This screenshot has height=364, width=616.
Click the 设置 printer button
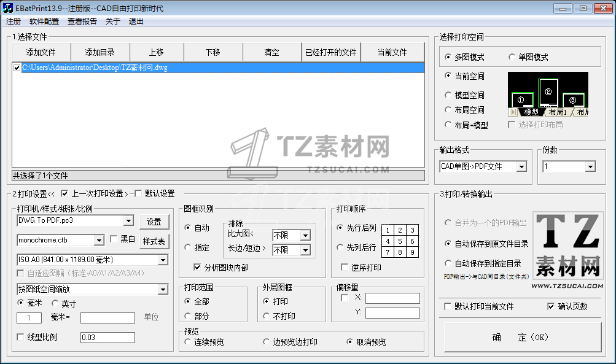[x=154, y=222]
